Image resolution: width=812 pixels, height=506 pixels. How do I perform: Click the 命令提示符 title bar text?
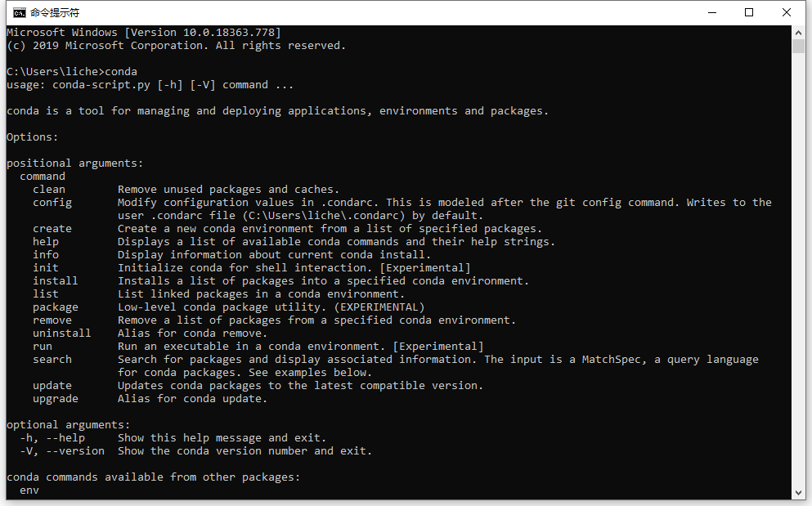(55, 12)
